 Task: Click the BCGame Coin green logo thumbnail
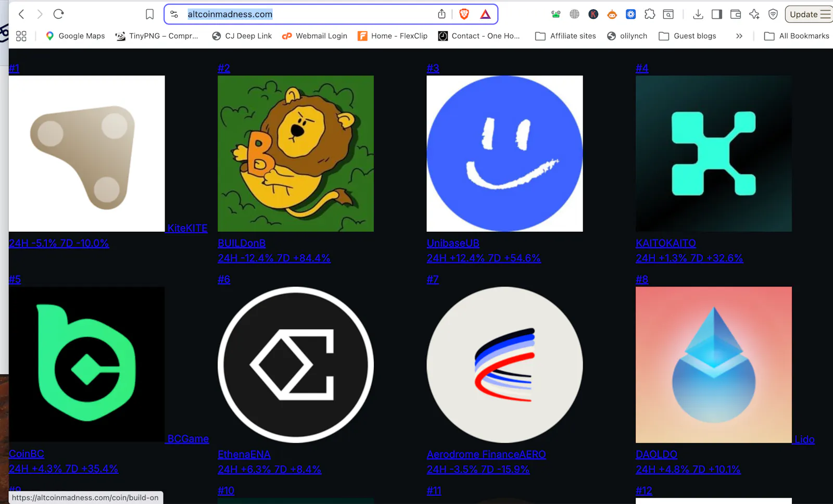point(87,364)
